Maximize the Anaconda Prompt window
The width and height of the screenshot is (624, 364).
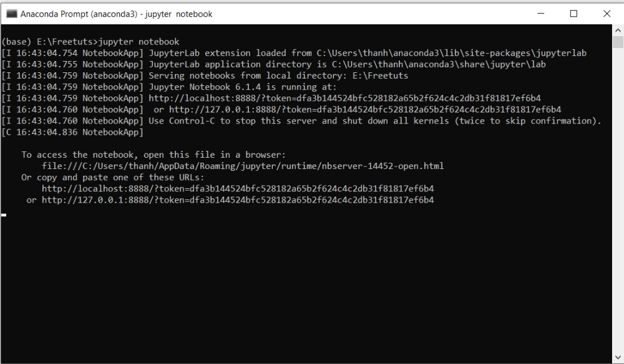coord(573,14)
